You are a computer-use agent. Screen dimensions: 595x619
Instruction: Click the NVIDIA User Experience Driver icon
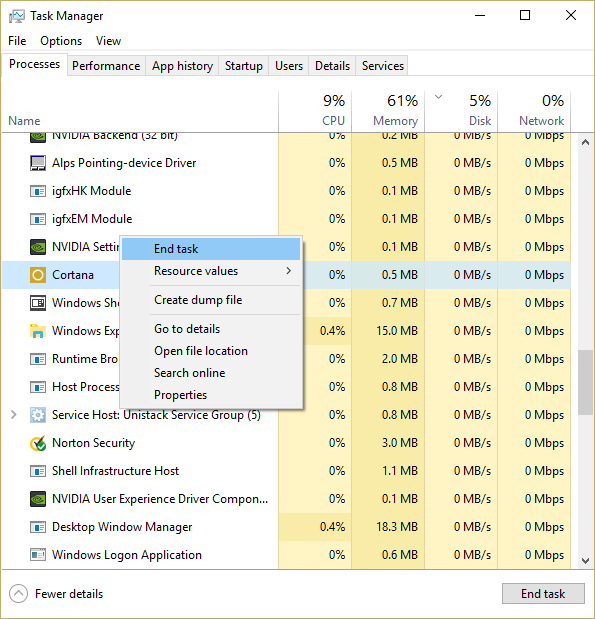coord(38,499)
